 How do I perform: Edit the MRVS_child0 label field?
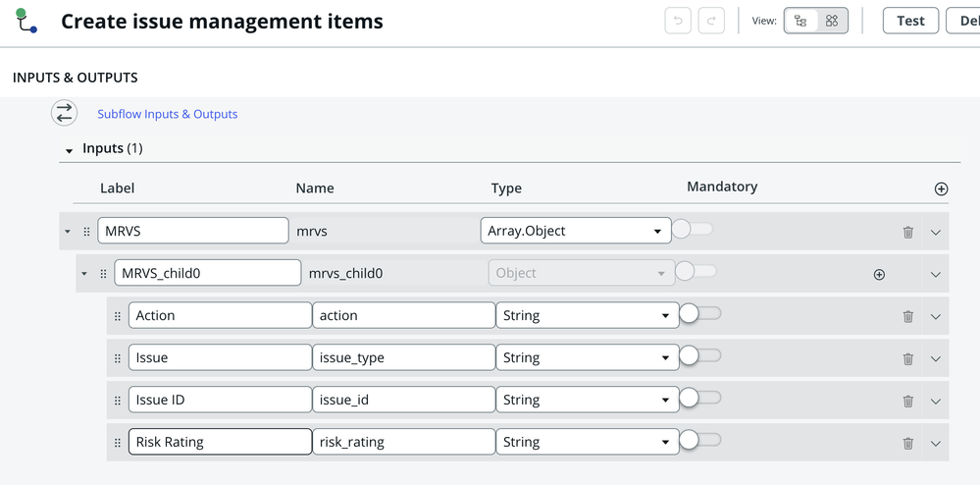[208, 273]
